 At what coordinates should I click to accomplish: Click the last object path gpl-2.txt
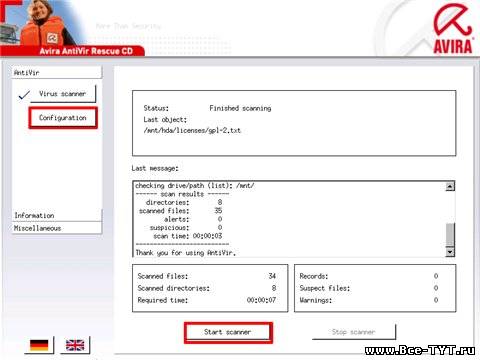(x=192, y=130)
